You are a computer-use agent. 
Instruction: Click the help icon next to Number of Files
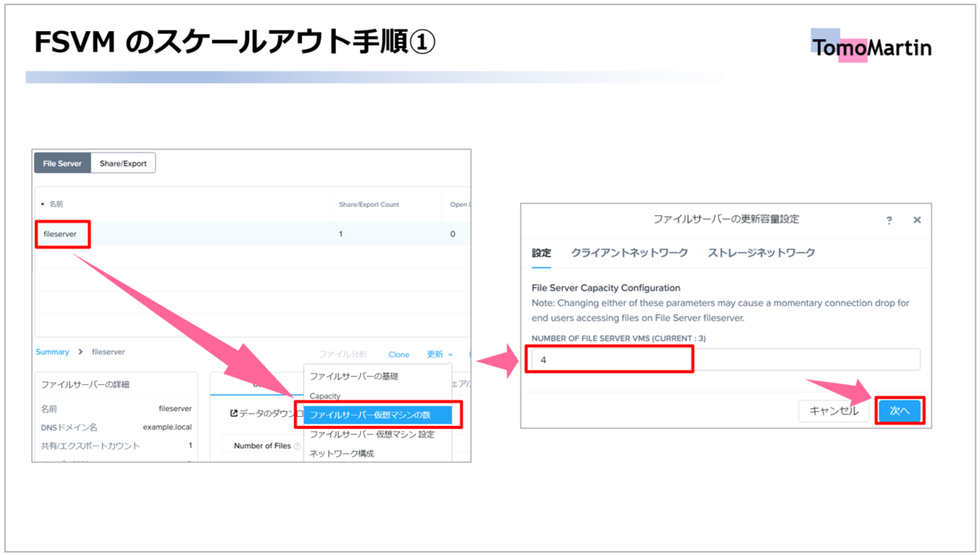coord(297,446)
